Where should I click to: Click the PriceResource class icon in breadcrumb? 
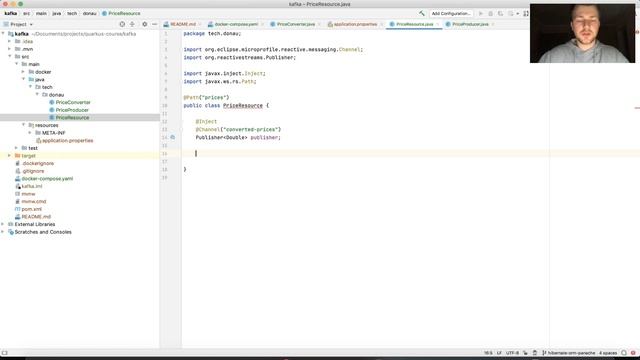(104, 13)
